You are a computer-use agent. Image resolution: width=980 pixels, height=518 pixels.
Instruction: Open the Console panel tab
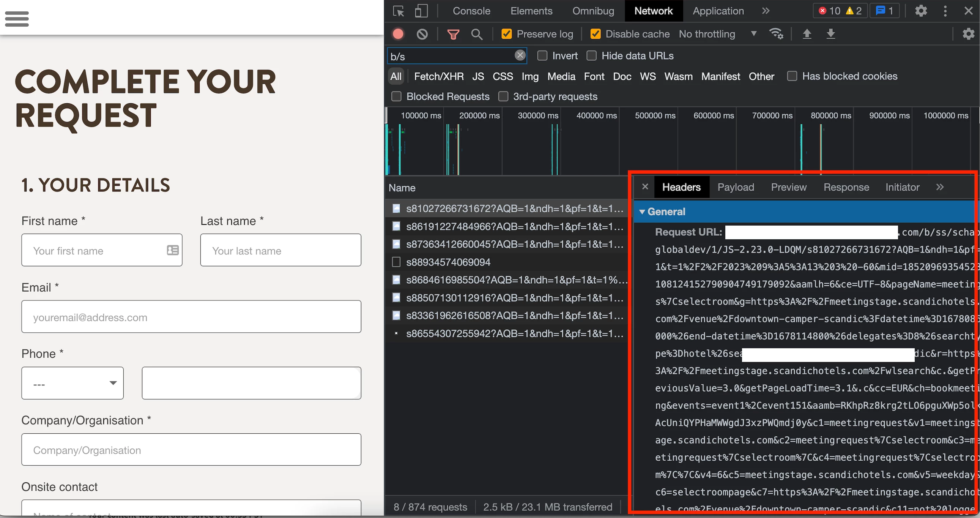[x=471, y=11]
